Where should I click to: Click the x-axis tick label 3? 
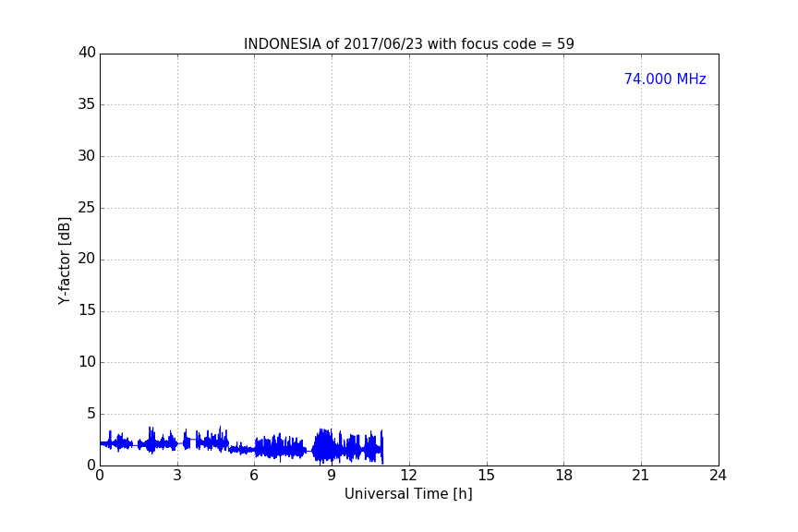177,476
